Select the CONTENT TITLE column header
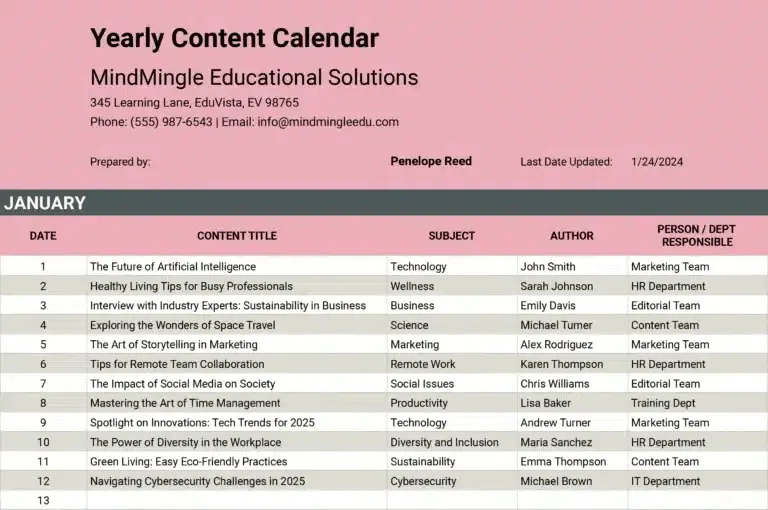The height and width of the screenshot is (510, 768). tap(237, 236)
